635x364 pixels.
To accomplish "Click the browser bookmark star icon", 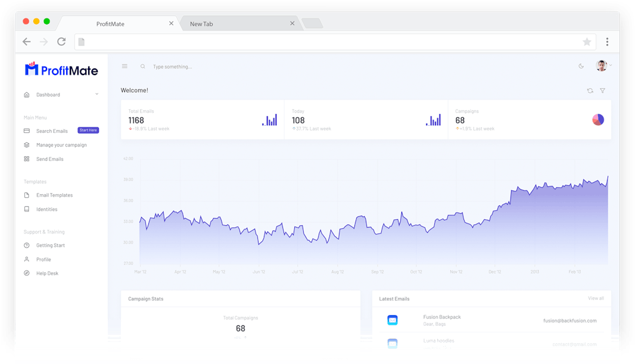I will coord(587,42).
